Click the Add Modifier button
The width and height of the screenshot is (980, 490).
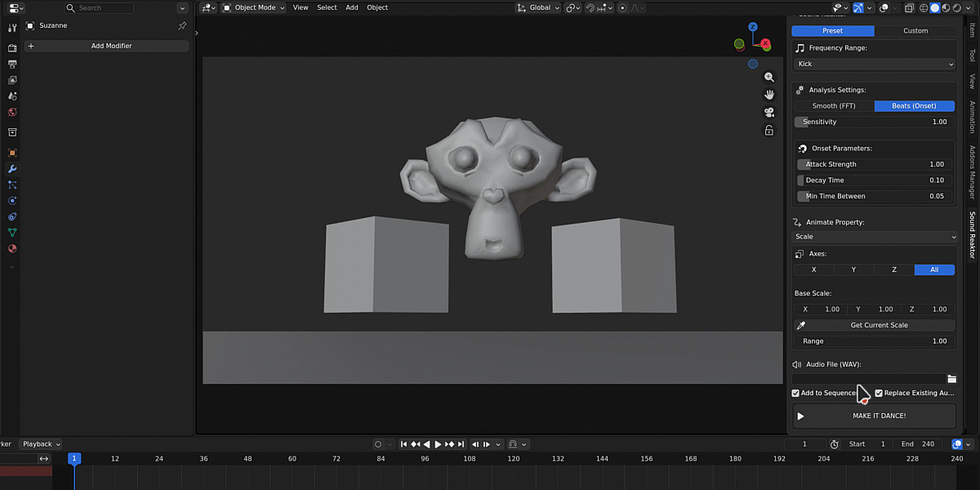pos(106,46)
